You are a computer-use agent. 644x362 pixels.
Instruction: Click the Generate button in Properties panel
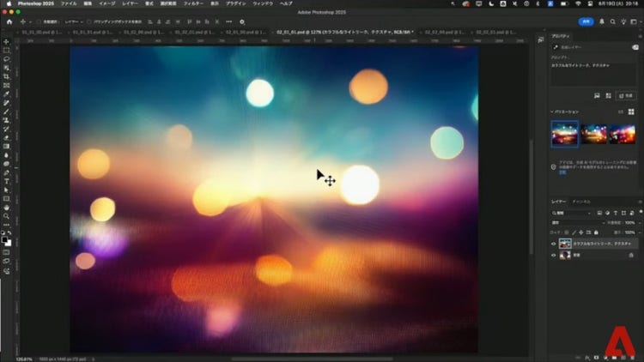(x=627, y=95)
